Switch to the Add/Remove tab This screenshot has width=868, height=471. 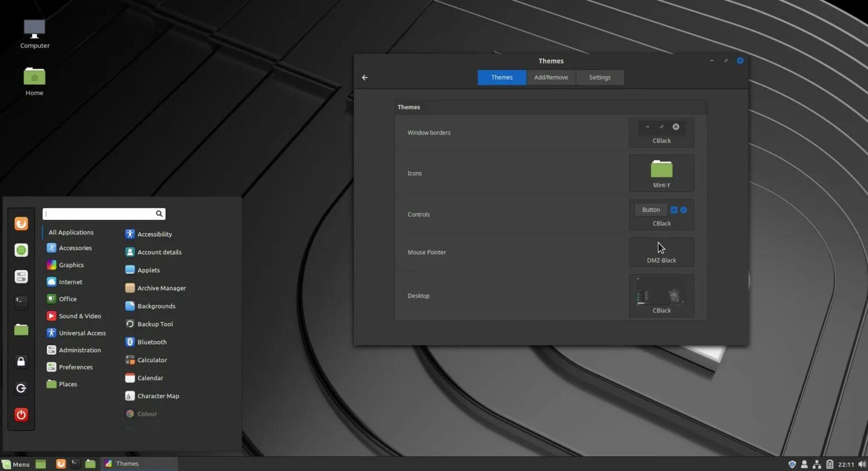(x=551, y=77)
